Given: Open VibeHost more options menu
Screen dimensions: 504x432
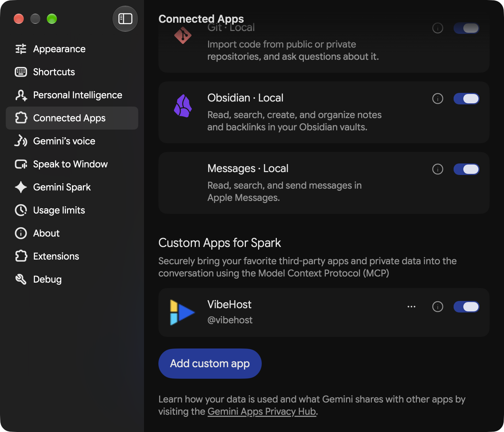Looking at the screenshot, I should (x=411, y=307).
